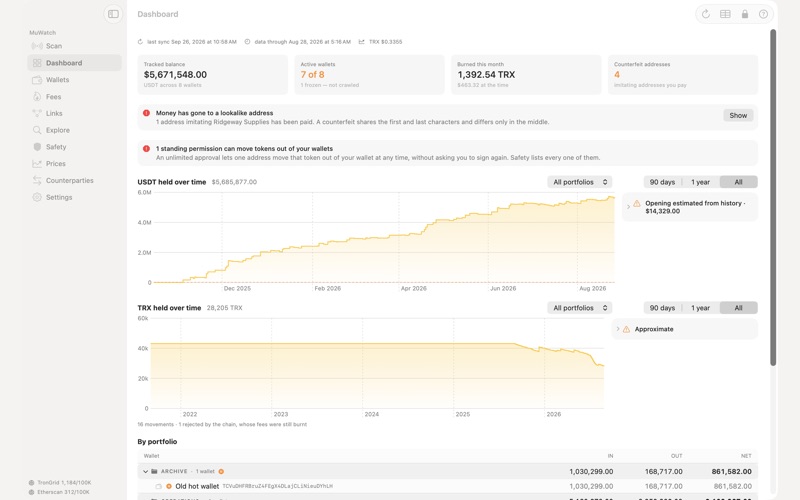Open the Tracked balance card
800x500 pixels.
click(x=212, y=75)
